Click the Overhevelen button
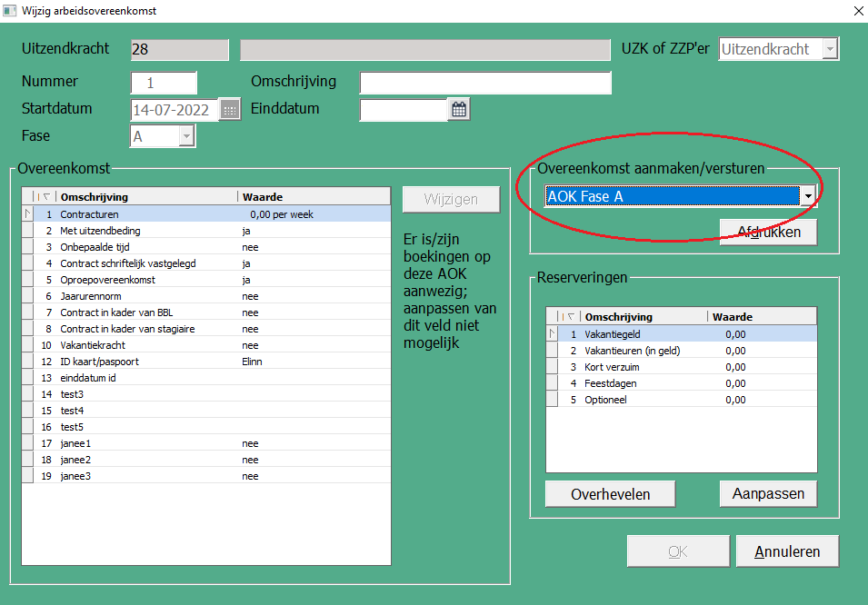 (610, 494)
